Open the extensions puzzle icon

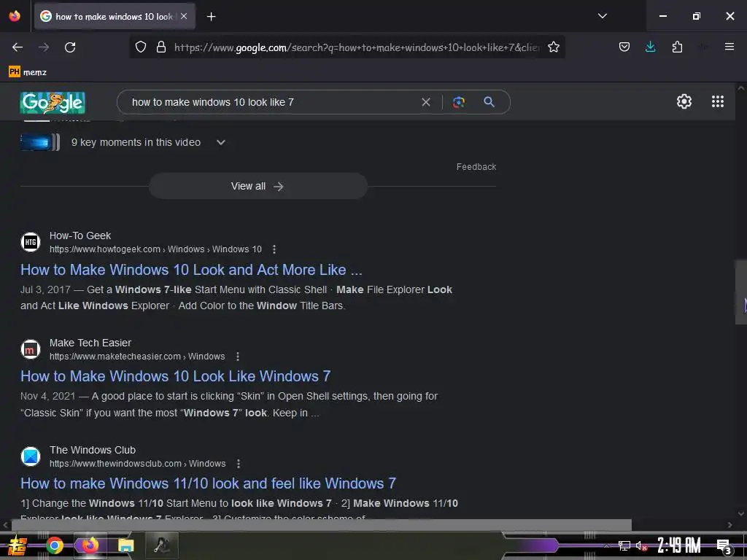point(677,47)
